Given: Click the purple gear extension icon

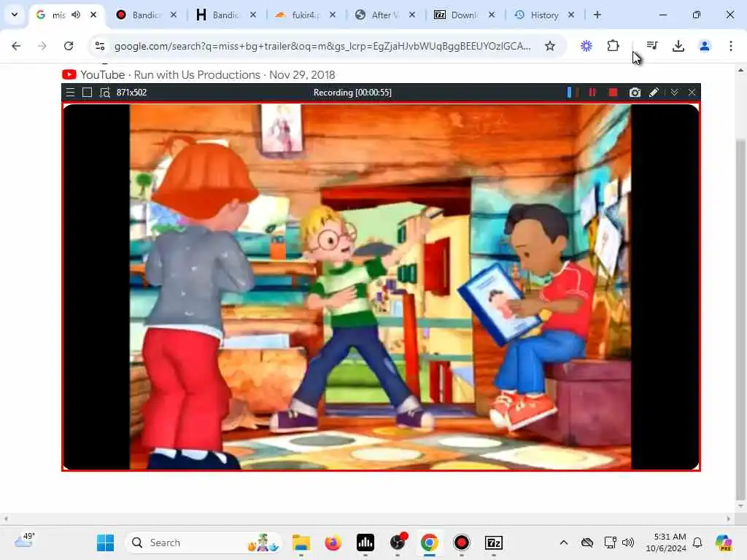Looking at the screenshot, I should pos(587,46).
